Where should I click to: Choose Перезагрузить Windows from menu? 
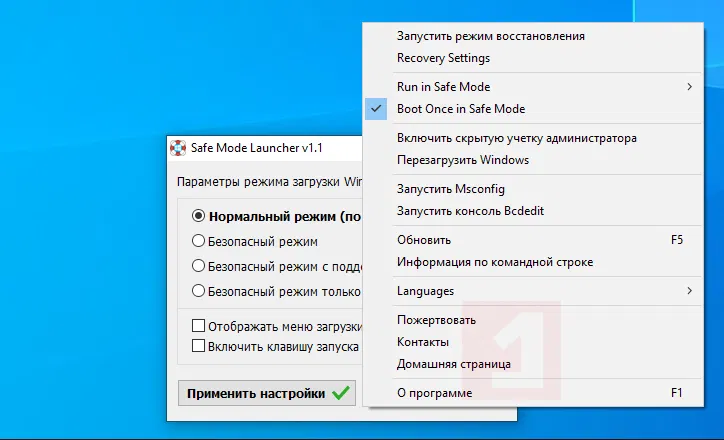point(462,160)
